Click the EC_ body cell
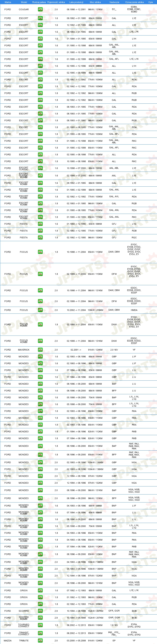Screen dimensions: 157x644 [x=114, y=9]
